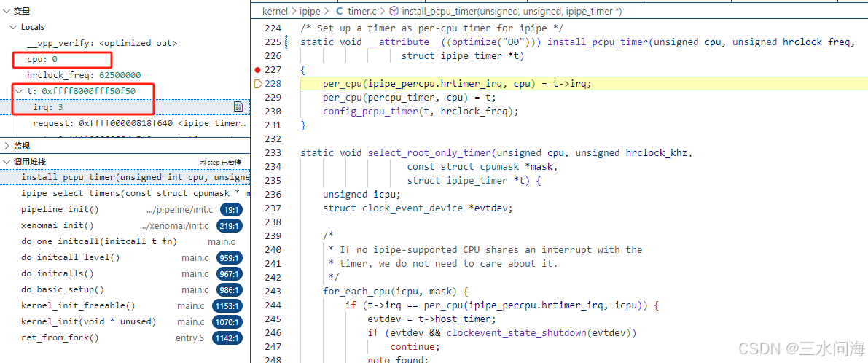Select do_initcall_level() stack frame
Screen dimensions: 868x363
point(125,257)
